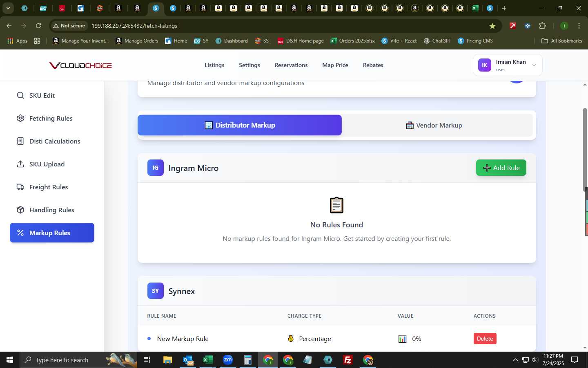Open File Explorer from the taskbar
The height and width of the screenshot is (368, 588).
pos(168,360)
